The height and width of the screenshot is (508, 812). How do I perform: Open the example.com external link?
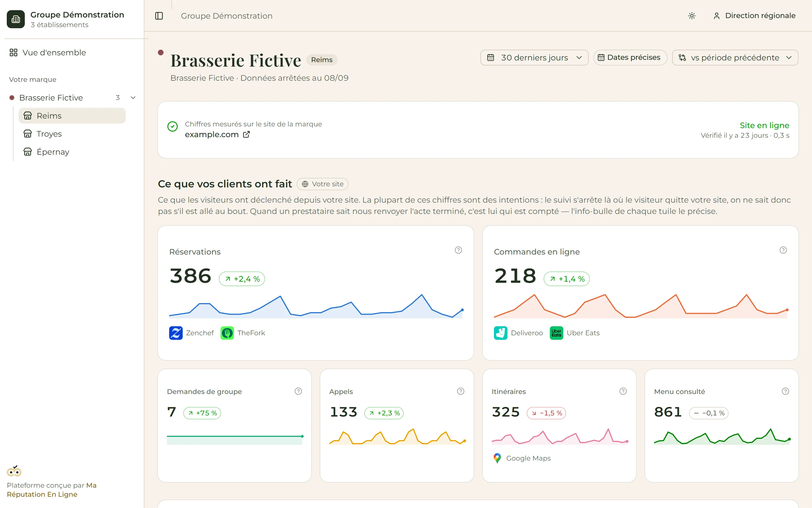[x=217, y=134]
